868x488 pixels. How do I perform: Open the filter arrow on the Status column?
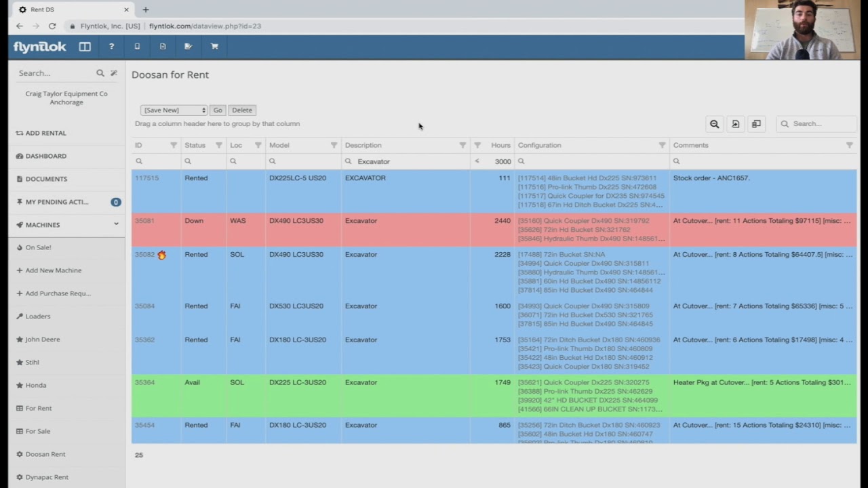[x=219, y=145]
